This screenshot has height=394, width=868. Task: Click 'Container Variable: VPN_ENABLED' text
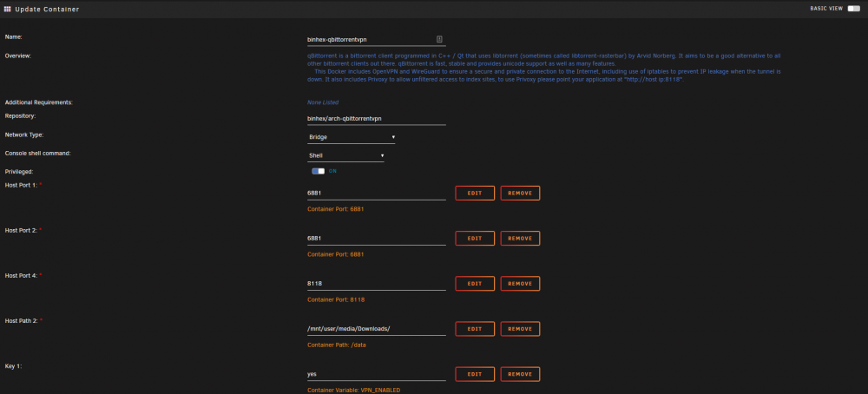354,391
